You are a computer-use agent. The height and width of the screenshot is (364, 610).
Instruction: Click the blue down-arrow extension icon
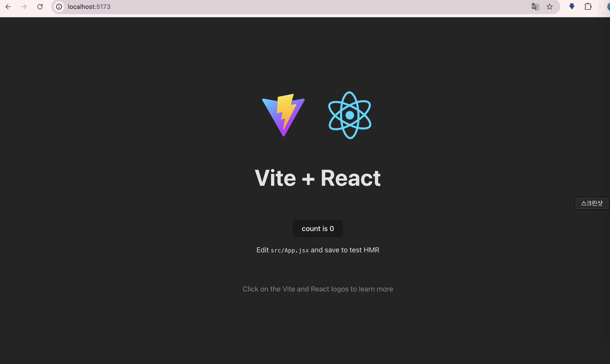(x=572, y=7)
